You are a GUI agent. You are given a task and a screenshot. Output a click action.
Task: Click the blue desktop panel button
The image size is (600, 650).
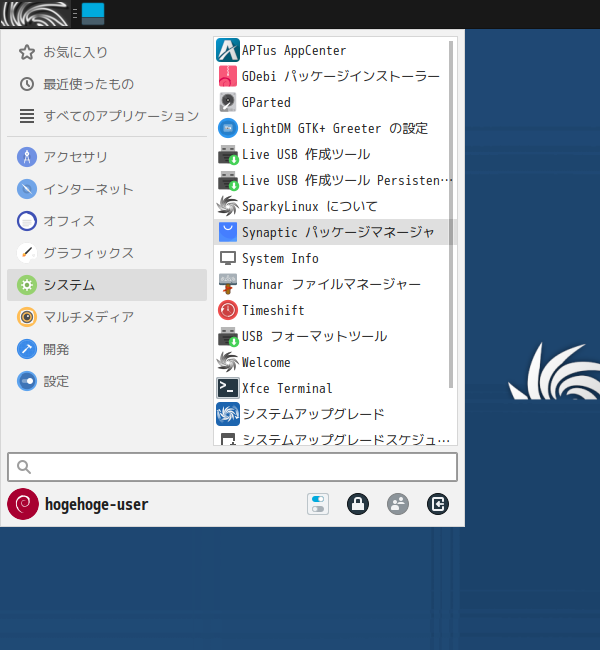(x=93, y=14)
